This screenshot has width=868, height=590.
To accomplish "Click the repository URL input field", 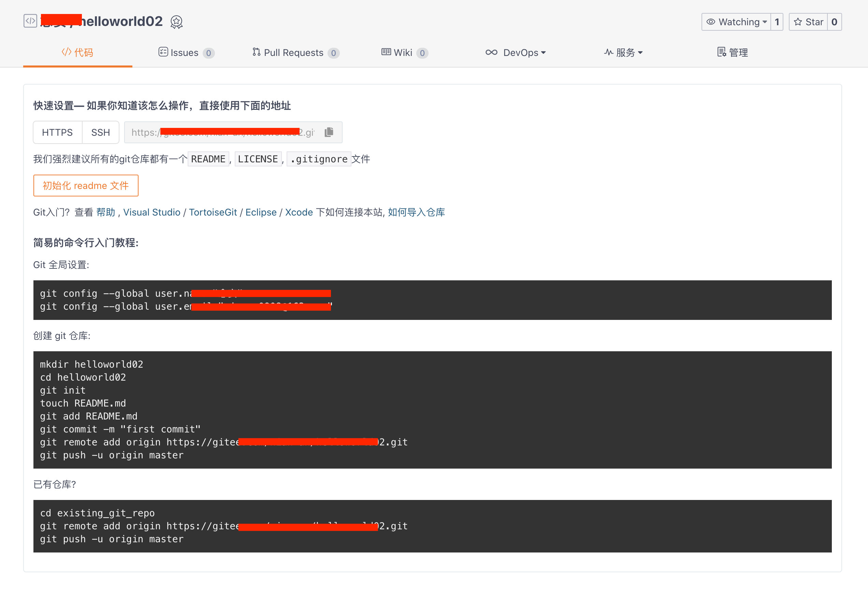I will click(224, 133).
